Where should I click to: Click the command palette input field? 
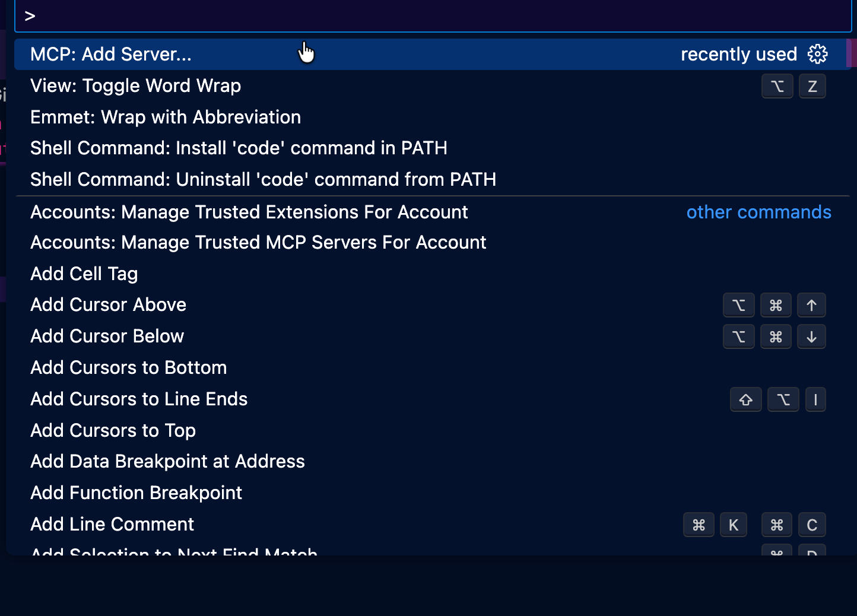coord(433,16)
